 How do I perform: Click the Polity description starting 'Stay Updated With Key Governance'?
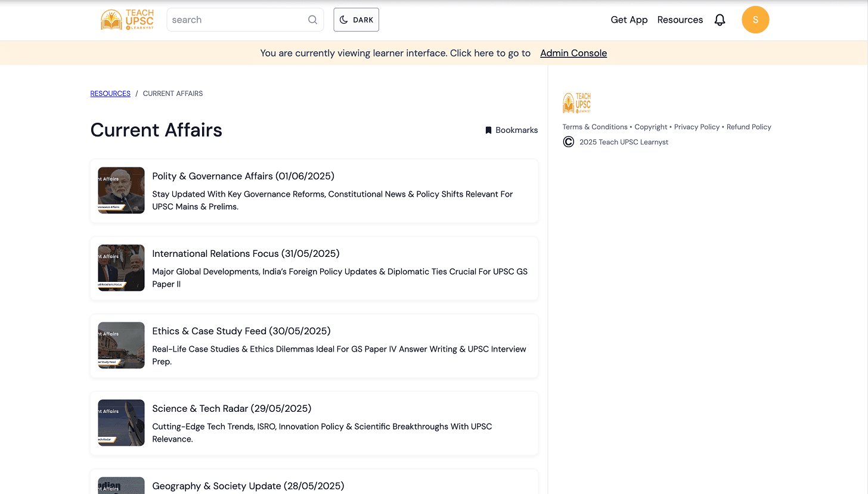tap(333, 200)
